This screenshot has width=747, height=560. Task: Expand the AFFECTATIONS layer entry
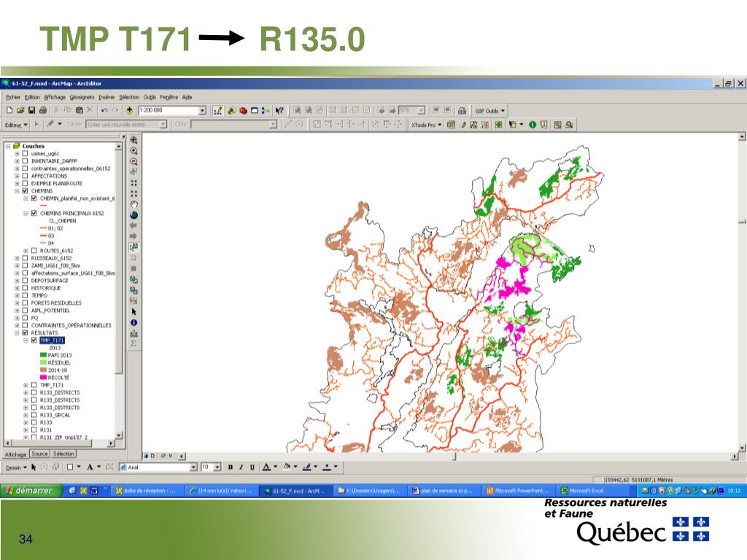18,176
